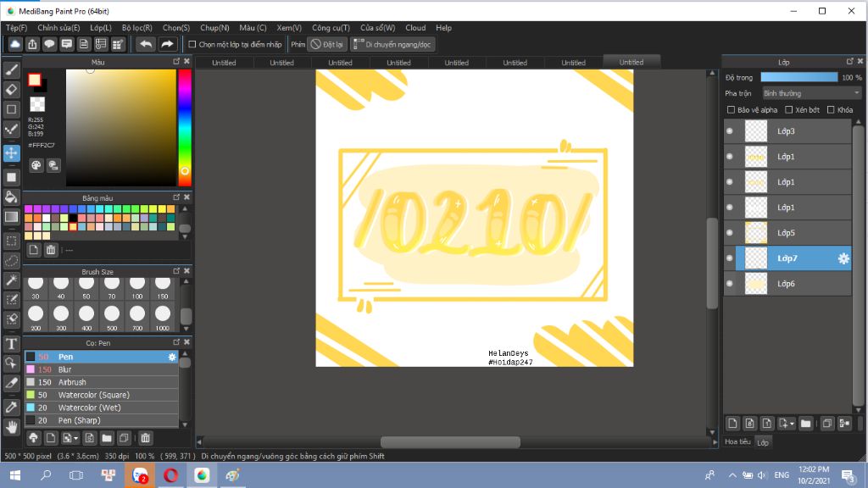
Task: Choose brush size 100 preset
Action: click(137, 288)
